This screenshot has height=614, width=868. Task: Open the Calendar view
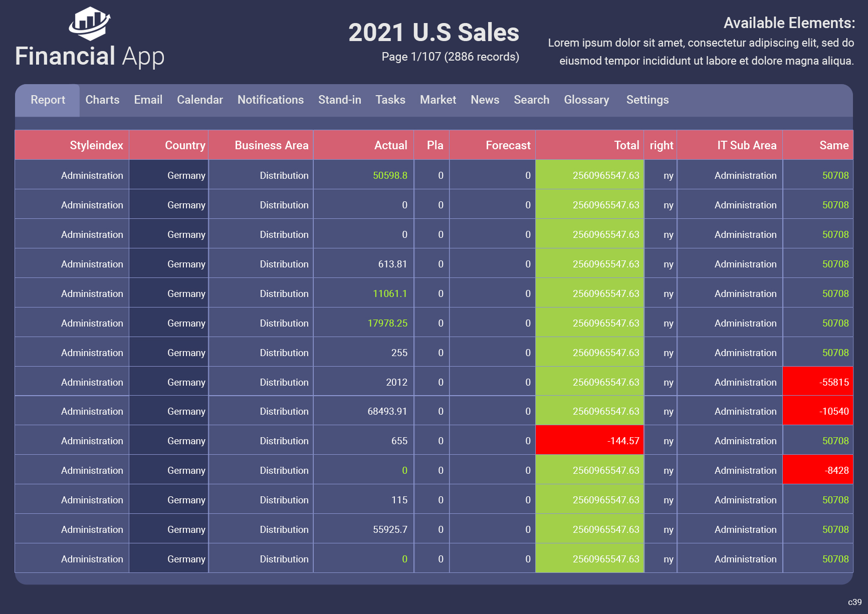(x=199, y=100)
